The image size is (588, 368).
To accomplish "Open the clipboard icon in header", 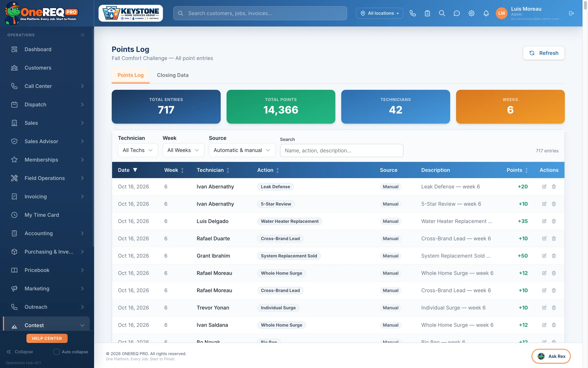I will [427, 13].
